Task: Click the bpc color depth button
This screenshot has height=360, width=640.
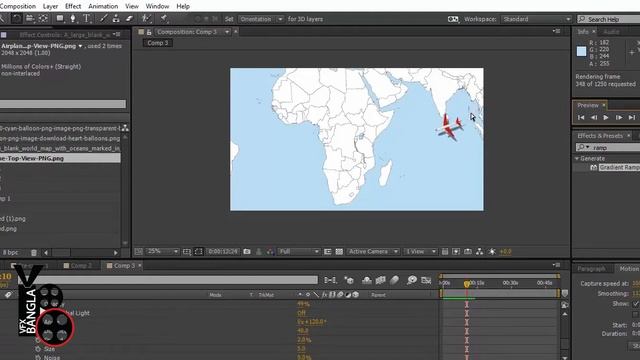Action: click(10, 253)
